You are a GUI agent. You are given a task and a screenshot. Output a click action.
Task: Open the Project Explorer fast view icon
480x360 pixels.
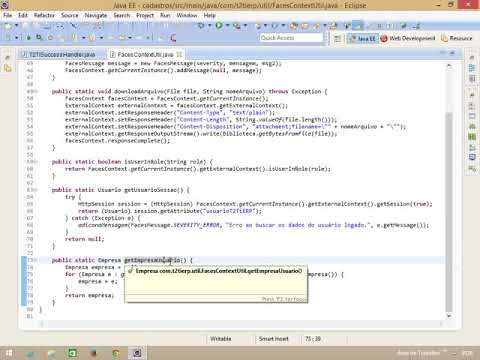click(7, 68)
